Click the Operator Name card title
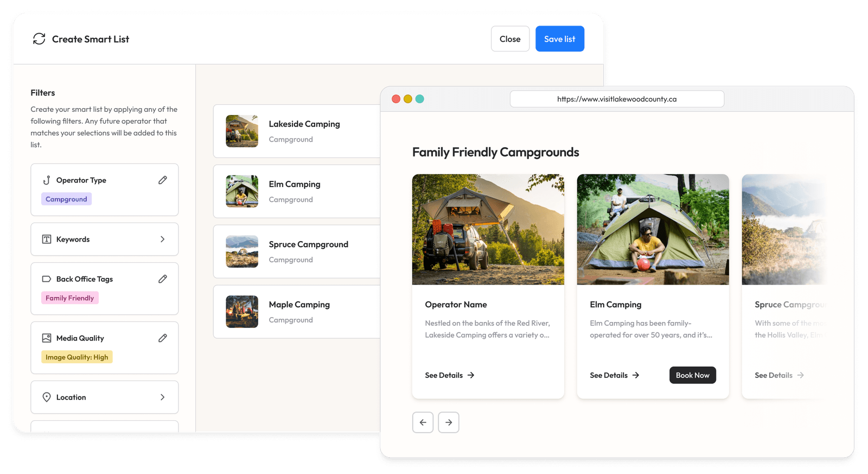The image size is (868, 474). [456, 305]
